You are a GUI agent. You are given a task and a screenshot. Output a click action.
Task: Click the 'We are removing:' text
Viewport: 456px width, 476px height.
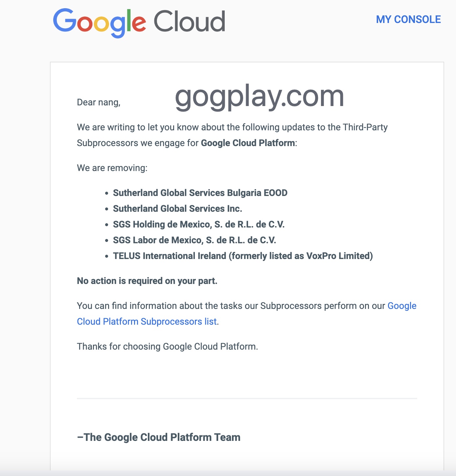pos(112,168)
